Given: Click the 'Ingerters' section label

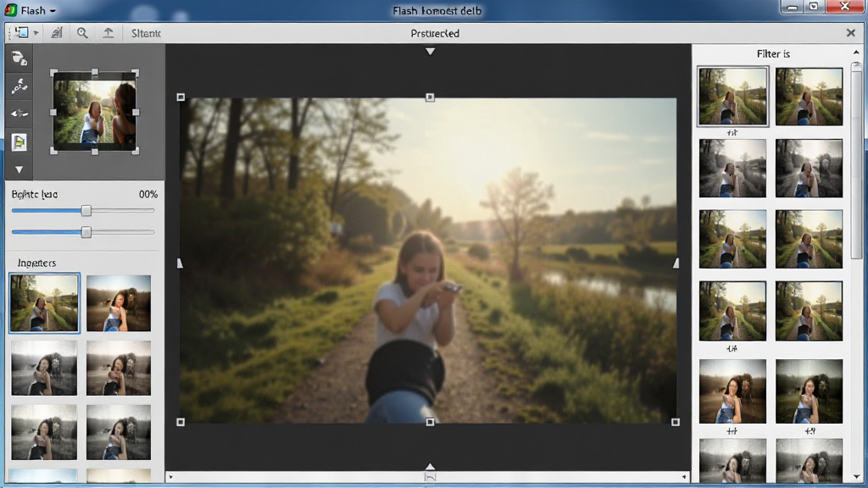Looking at the screenshot, I should [36, 263].
